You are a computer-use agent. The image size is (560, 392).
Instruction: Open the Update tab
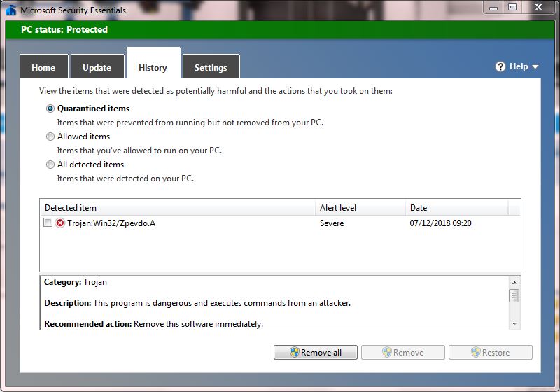tap(97, 67)
